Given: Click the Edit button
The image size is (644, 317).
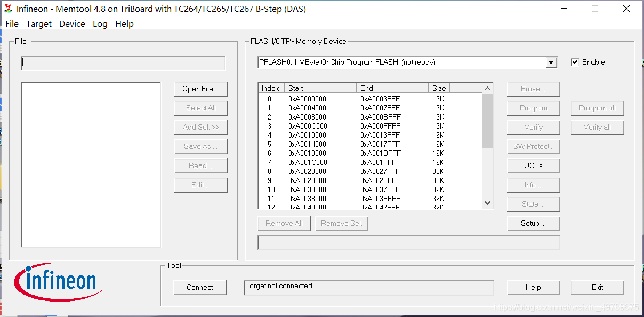Looking at the screenshot, I should coord(201,185).
